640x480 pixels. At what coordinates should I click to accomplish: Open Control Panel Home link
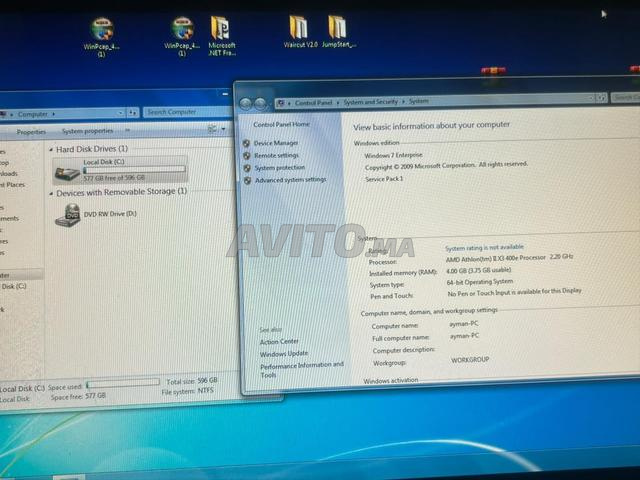(x=281, y=124)
